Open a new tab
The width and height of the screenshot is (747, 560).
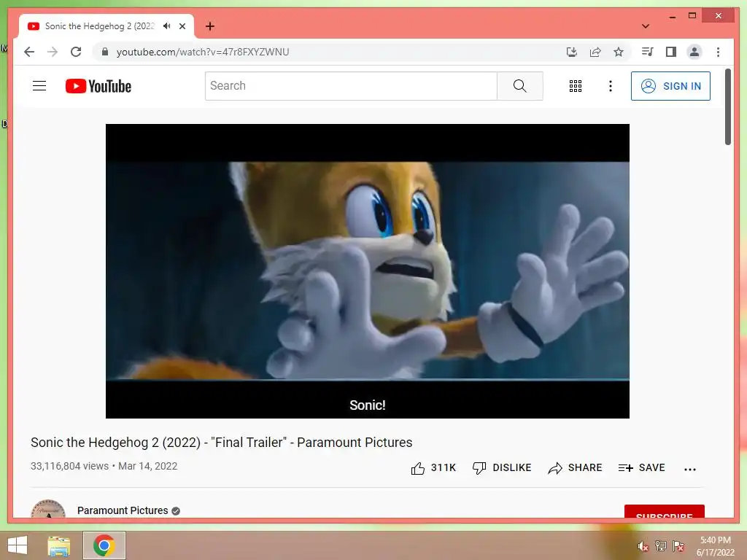[x=210, y=26]
